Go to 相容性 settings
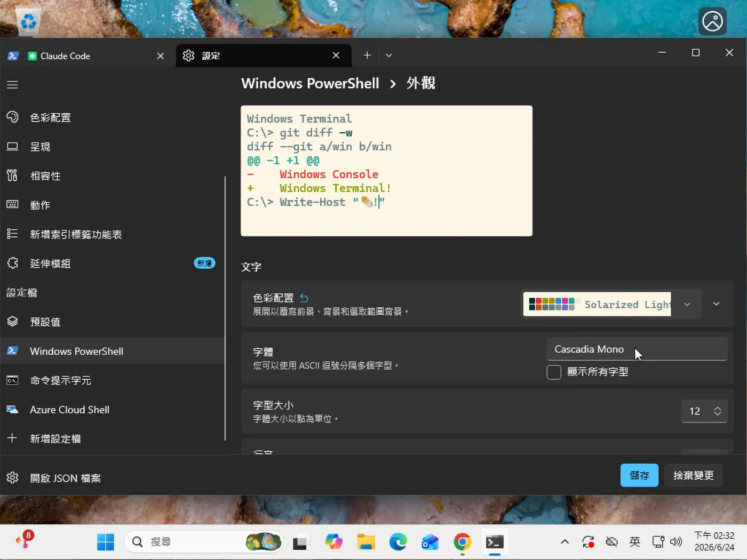The height and width of the screenshot is (560, 747). 112,176
